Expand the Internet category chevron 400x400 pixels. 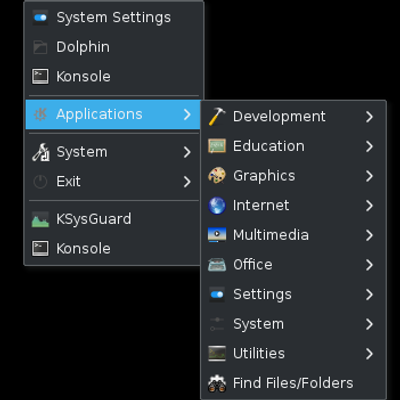click(369, 205)
